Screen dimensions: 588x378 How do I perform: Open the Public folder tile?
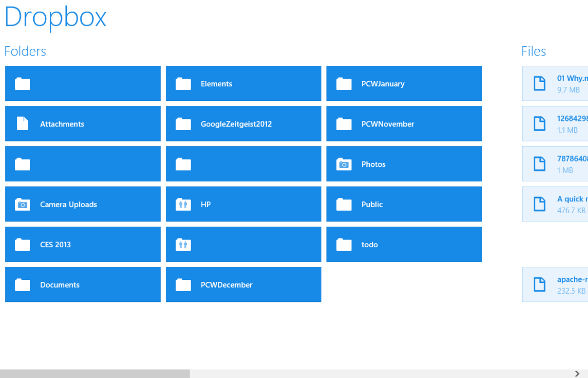pos(404,204)
